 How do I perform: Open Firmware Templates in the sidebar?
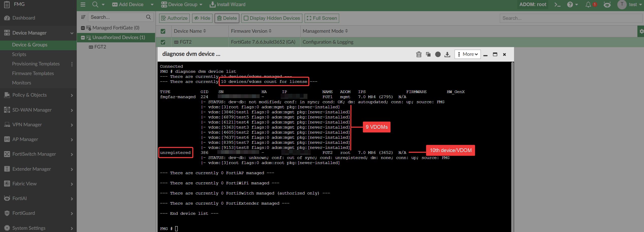33,74
